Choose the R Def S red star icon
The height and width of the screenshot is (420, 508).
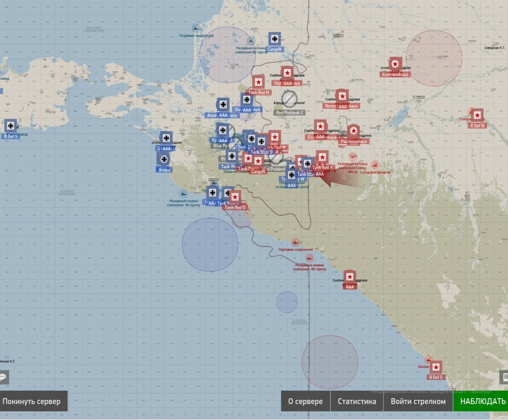(436, 367)
